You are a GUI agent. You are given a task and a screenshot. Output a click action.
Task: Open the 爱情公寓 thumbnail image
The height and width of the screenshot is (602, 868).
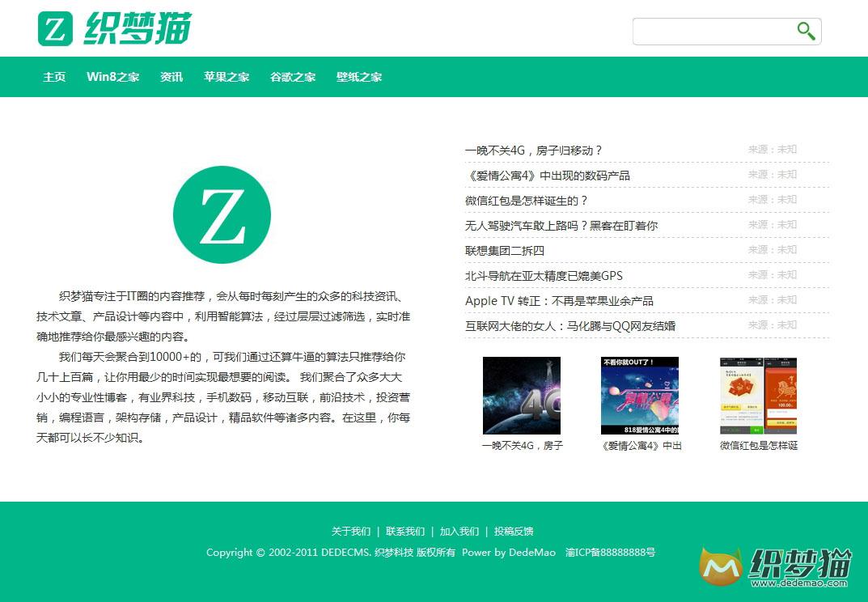(x=640, y=396)
